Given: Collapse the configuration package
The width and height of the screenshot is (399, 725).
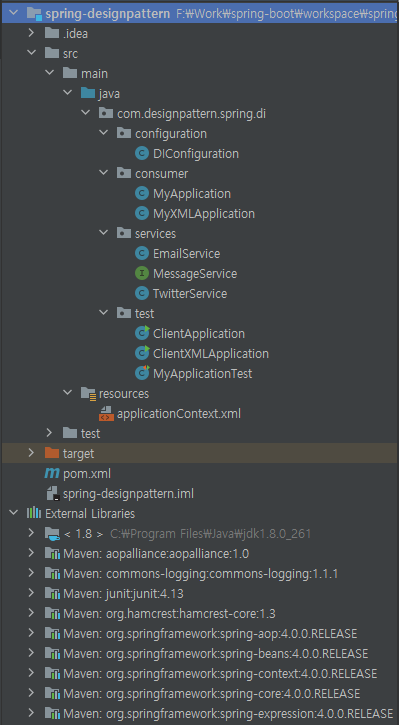Looking at the screenshot, I should tap(103, 134).
